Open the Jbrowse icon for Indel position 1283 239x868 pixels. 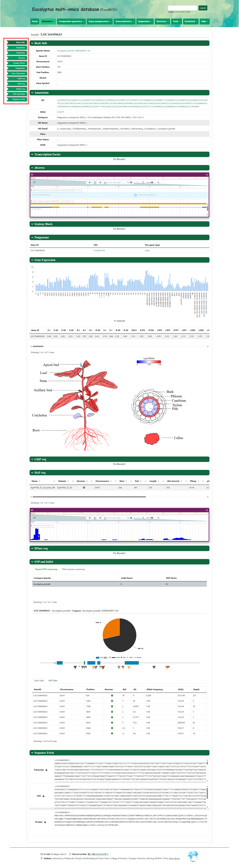(112, 701)
